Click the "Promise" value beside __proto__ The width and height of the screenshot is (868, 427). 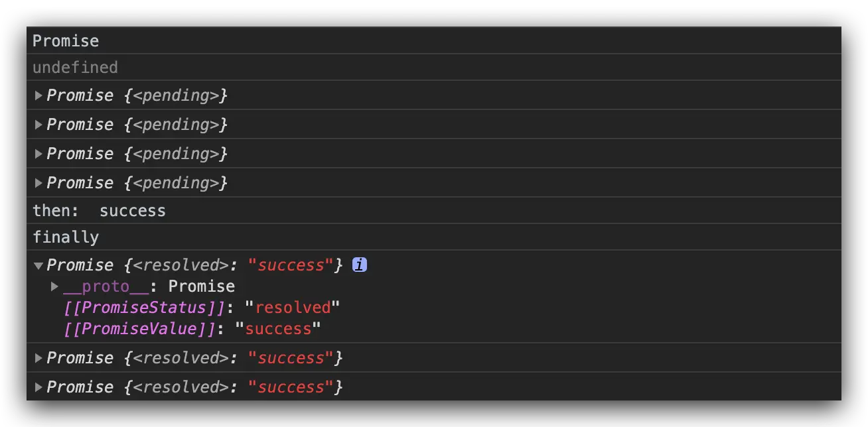(x=202, y=286)
